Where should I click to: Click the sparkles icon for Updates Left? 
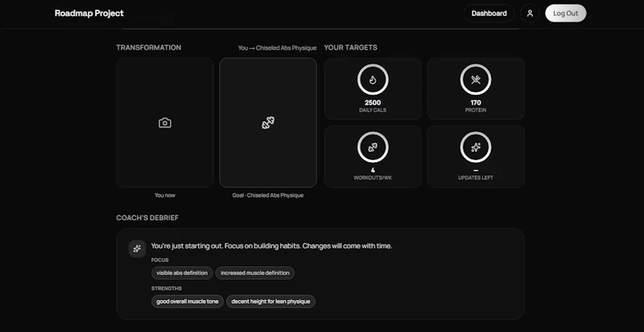476,147
